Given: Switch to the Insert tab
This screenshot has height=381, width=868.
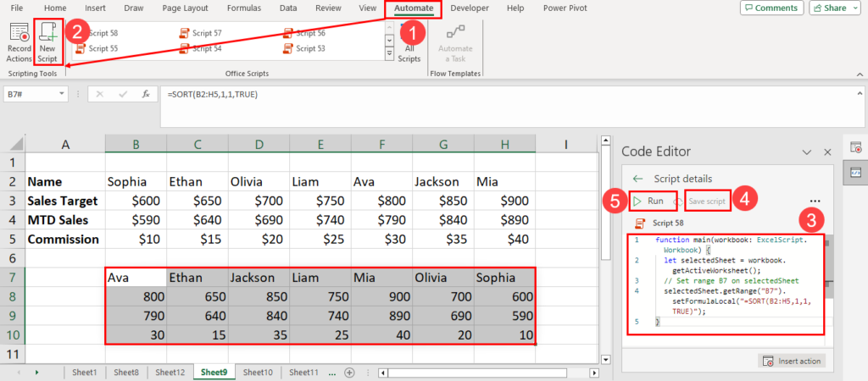Looking at the screenshot, I should [95, 8].
